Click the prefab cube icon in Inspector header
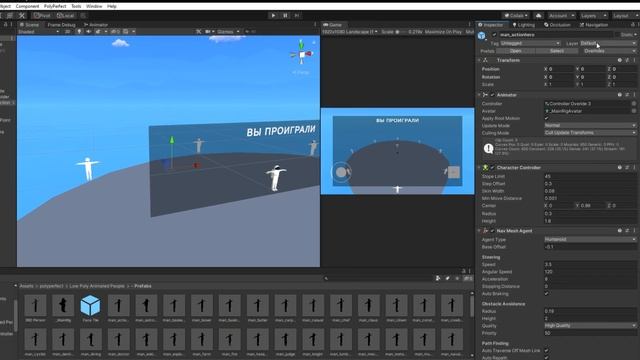Image resolution: width=640 pixels, height=360 pixels. (x=482, y=36)
